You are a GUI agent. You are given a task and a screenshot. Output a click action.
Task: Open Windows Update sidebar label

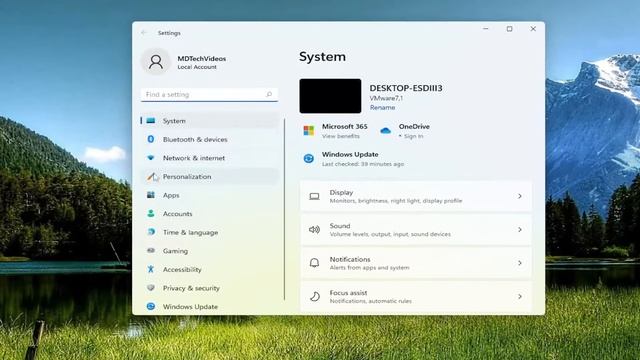pyautogui.click(x=190, y=307)
